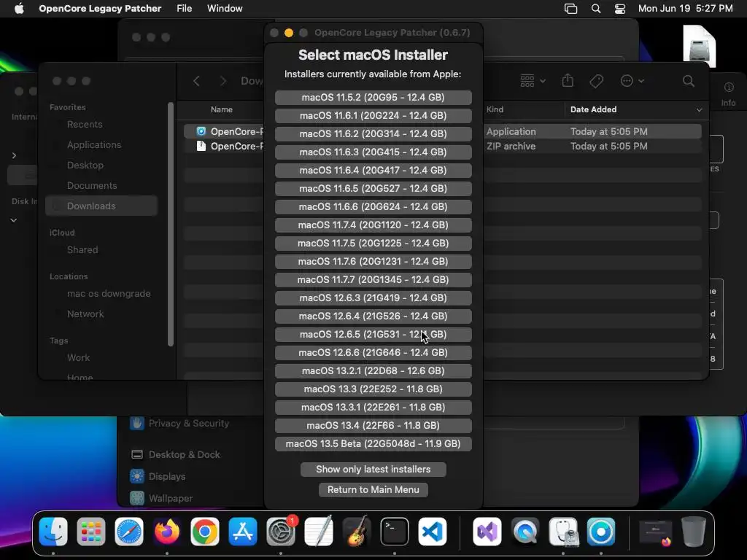Select macOS 13.3 (22E252) installer
747x560 pixels.
[x=373, y=389]
